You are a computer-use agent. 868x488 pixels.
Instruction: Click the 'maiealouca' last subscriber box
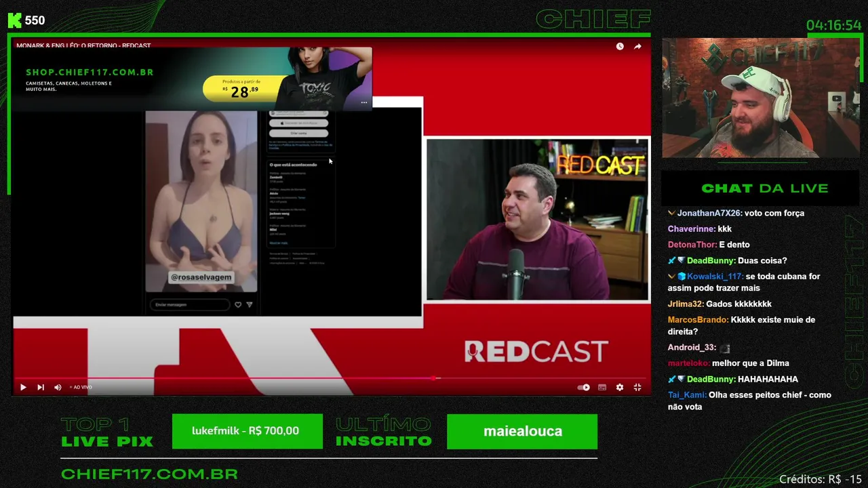click(x=522, y=431)
